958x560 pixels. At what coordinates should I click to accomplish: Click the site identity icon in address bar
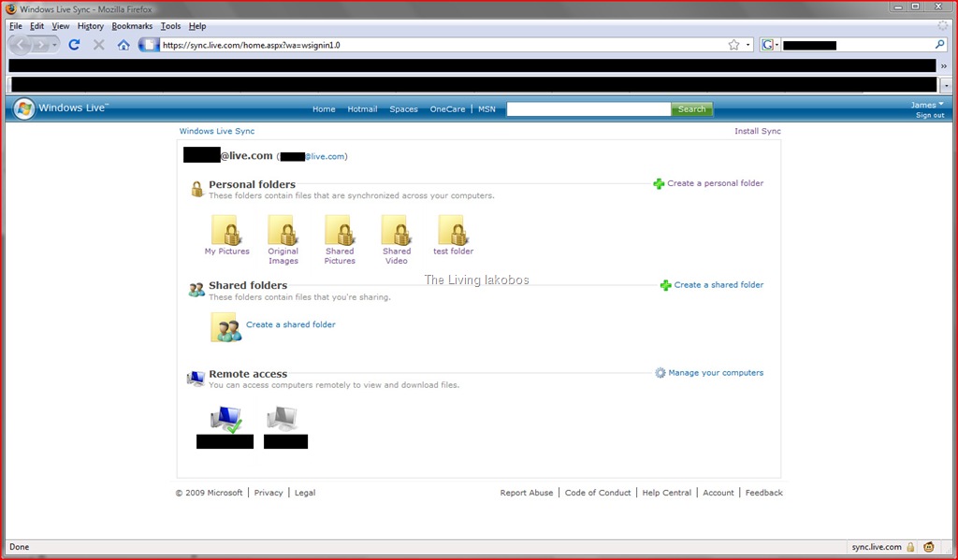point(149,45)
